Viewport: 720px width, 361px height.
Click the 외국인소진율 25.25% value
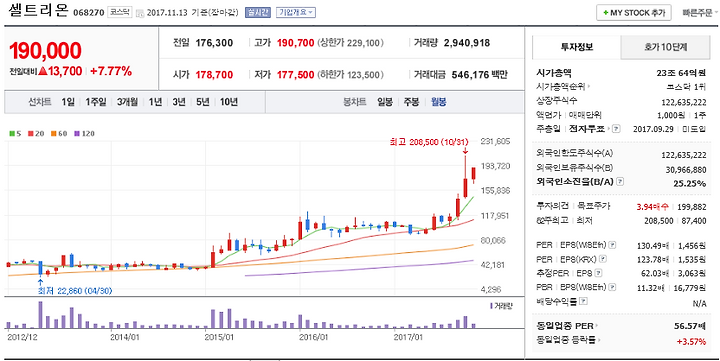click(691, 184)
